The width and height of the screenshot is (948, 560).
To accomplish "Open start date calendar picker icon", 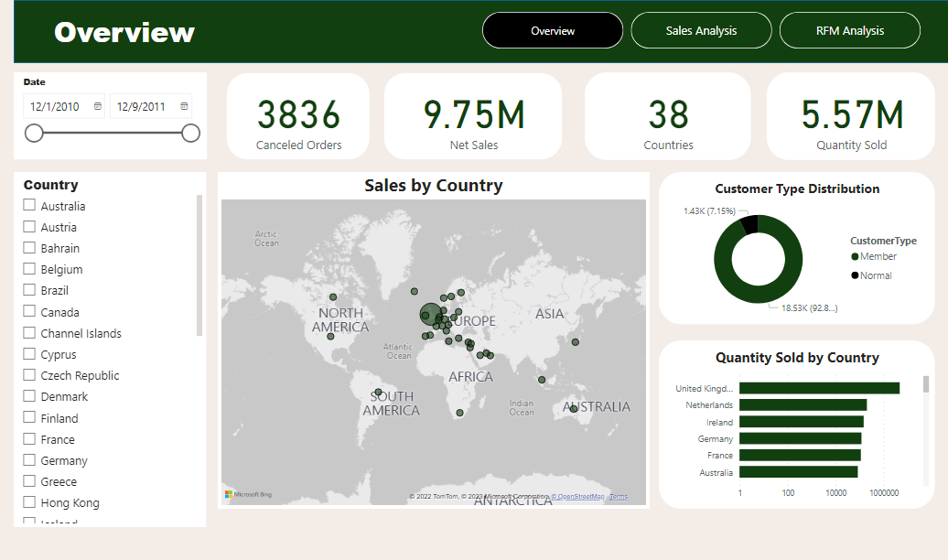I will [98, 106].
